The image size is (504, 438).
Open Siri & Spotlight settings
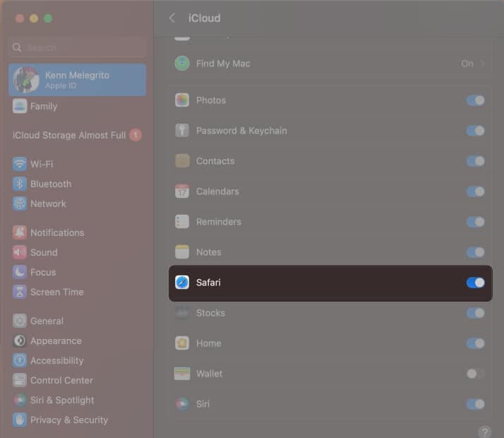click(x=78, y=401)
